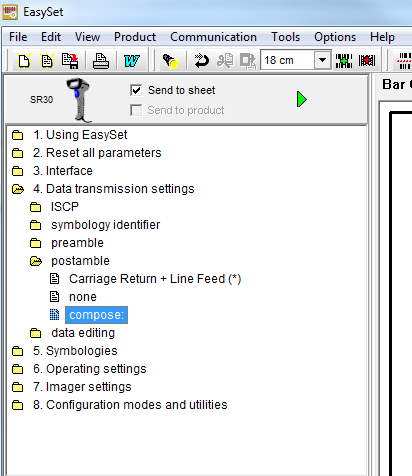
Task: Open the Tools menu
Action: click(285, 37)
